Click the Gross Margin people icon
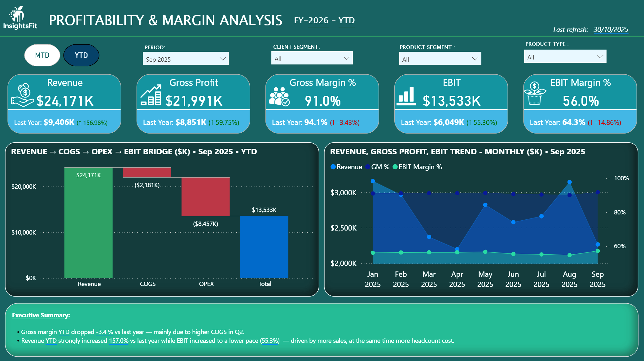The height and width of the screenshot is (361, 644). (x=279, y=96)
